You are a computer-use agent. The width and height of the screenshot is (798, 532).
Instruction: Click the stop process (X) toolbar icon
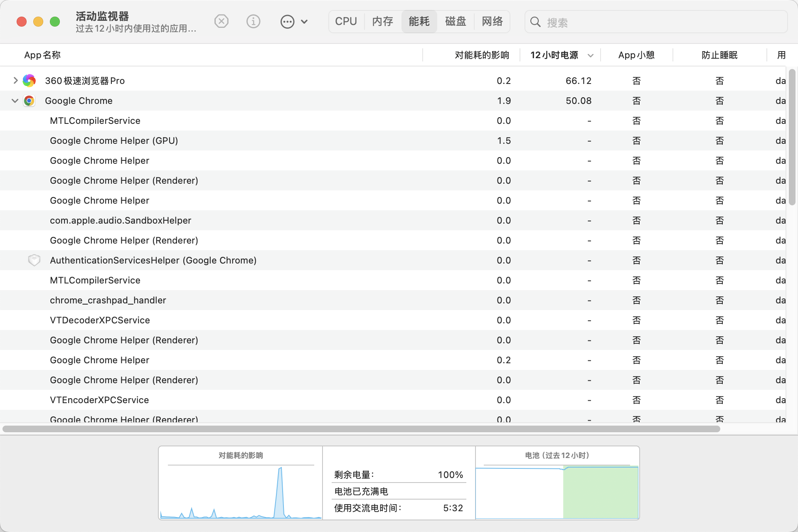222,21
